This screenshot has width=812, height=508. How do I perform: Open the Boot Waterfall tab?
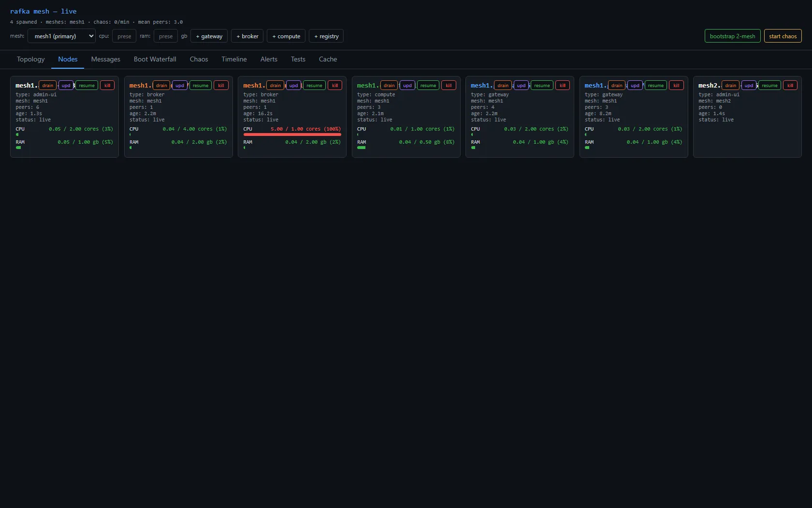click(x=155, y=59)
